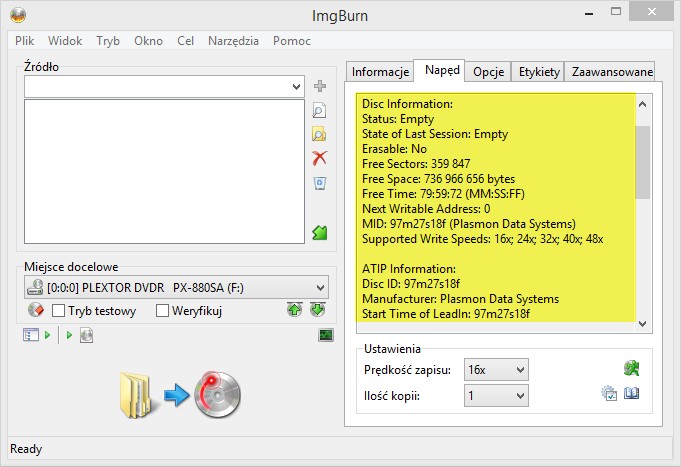Image resolution: width=681 pixels, height=467 pixels.
Task: Open the Tryb menu
Action: click(108, 41)
